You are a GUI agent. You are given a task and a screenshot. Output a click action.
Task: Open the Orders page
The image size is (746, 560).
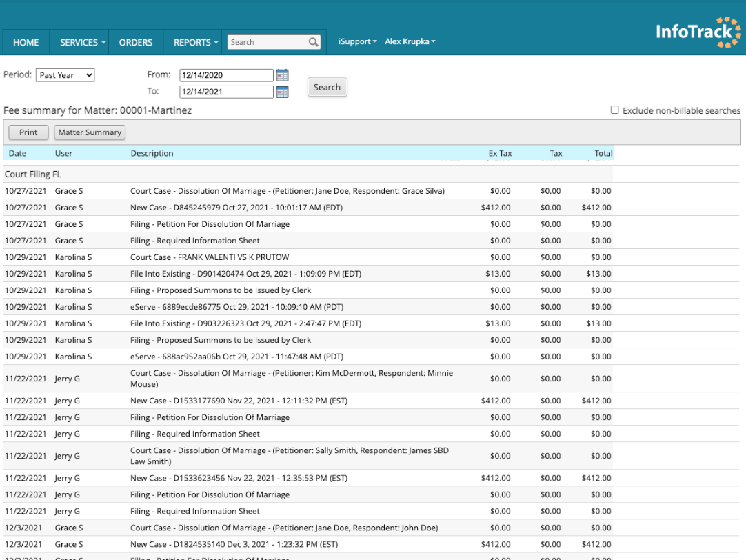(x=136, y=42)
